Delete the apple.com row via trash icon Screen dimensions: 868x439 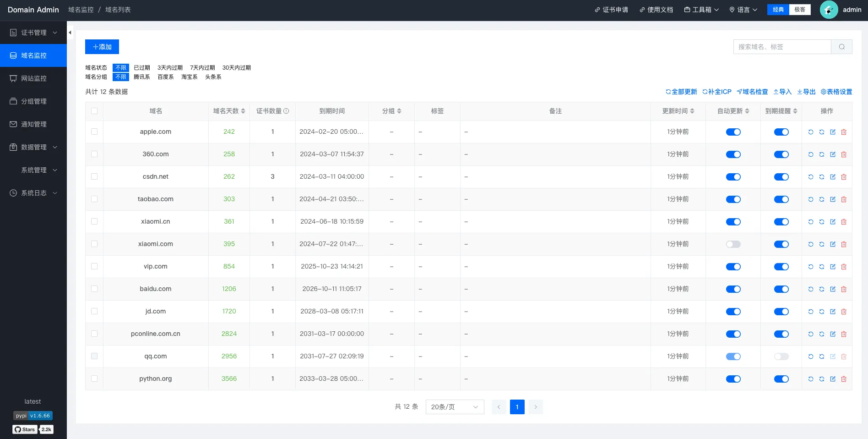click(x=844, y=132)
